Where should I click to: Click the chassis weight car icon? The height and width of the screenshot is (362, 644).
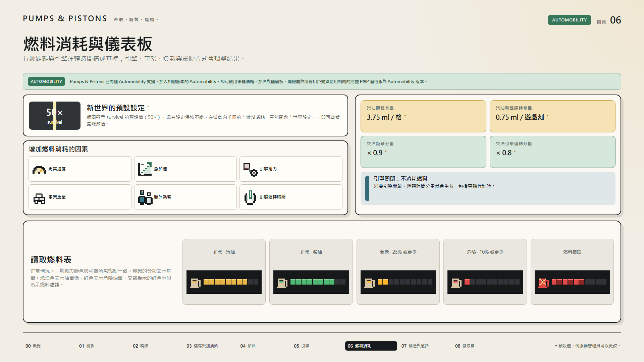click(39, 198)
